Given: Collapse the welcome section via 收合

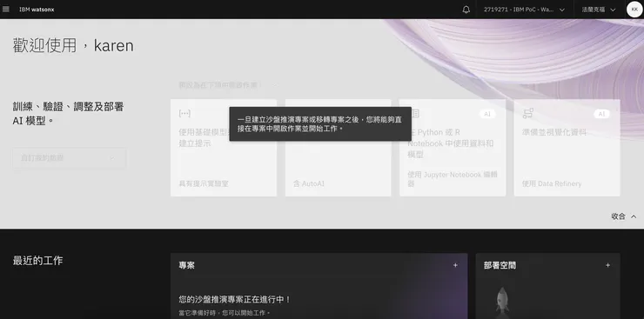Looking at the screenshot, I should coord(618,216).
